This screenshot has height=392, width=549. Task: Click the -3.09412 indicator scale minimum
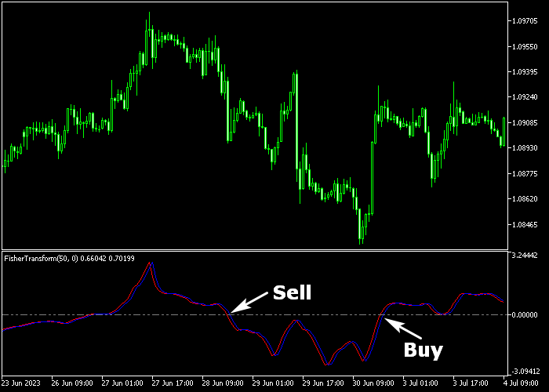click(x=526, y=371)
